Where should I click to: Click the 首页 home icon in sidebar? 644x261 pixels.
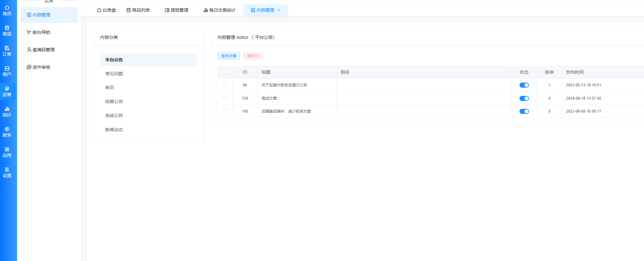coord(7,10)
